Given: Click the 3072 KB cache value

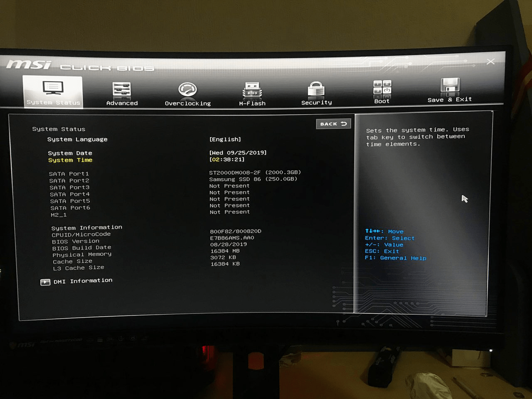Looking at the screenshot, I should point(223,257).
